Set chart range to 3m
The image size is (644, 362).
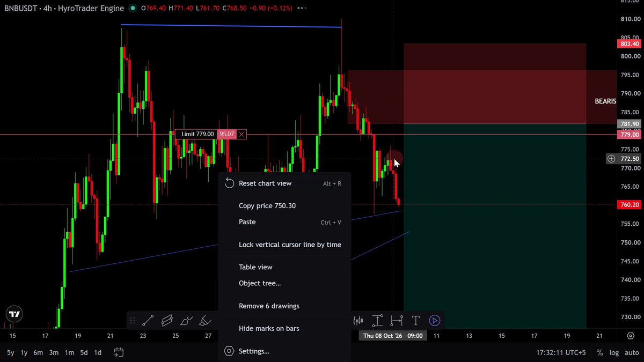pyautogui.click(x=54, y=352)
